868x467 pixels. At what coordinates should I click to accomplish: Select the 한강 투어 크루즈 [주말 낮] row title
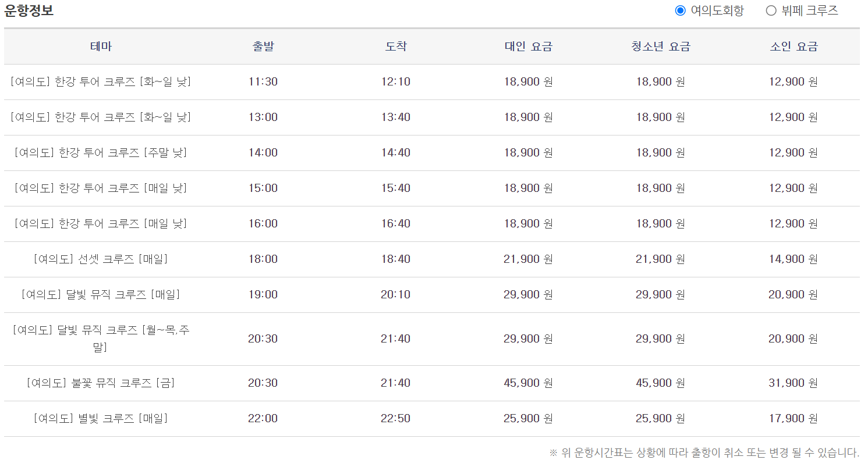[x=101, y=152]
